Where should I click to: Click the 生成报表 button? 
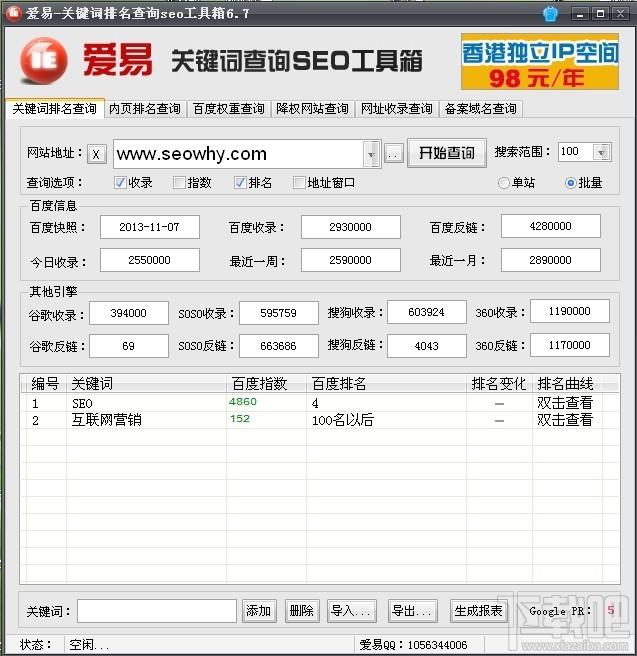point(478,611)
